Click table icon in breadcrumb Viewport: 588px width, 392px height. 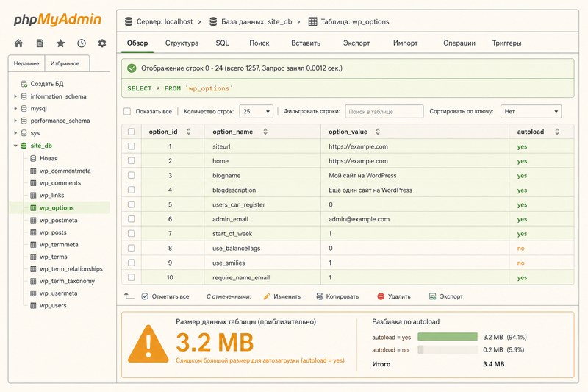click(x=312, y=22)
